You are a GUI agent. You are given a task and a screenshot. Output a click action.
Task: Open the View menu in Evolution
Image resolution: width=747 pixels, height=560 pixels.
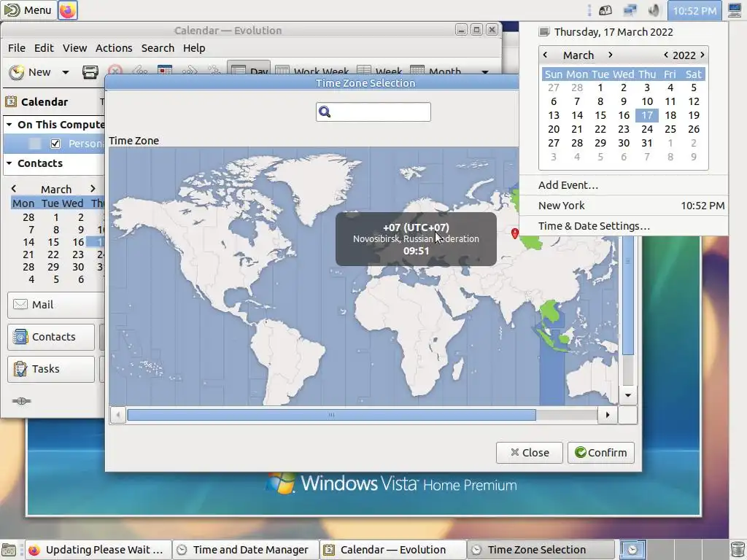pos(75,48)
